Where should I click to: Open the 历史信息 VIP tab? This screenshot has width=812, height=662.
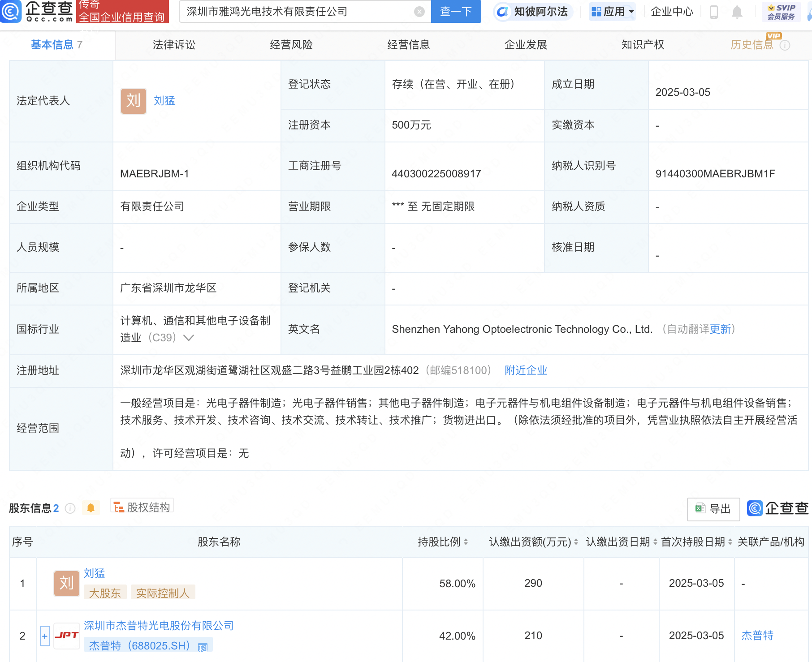click(752, 45)
